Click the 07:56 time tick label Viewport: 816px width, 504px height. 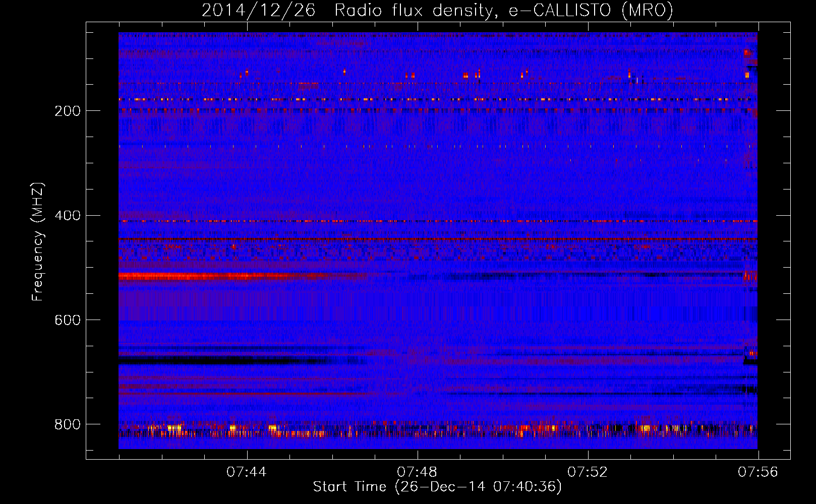click(x=758, y=472)
